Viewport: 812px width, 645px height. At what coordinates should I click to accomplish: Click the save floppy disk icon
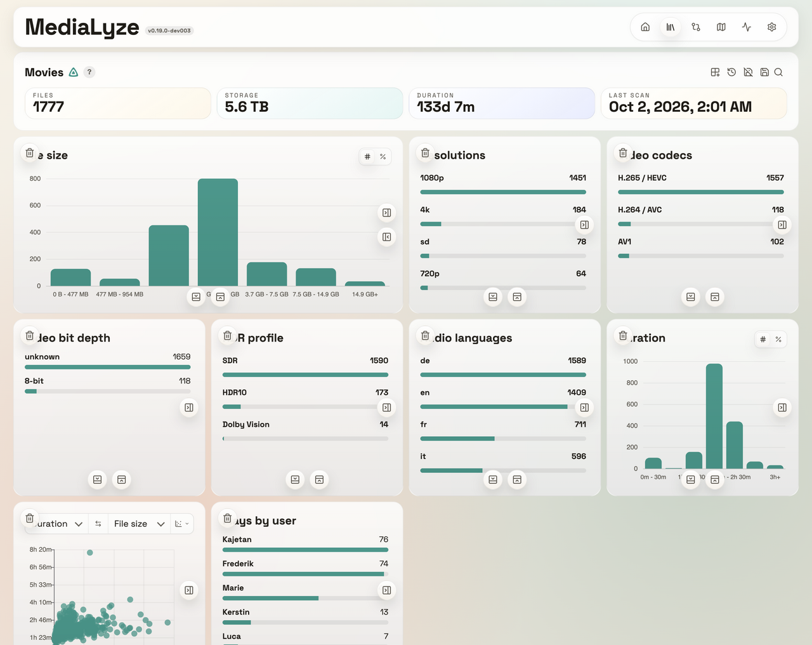(x=764, y=72)
